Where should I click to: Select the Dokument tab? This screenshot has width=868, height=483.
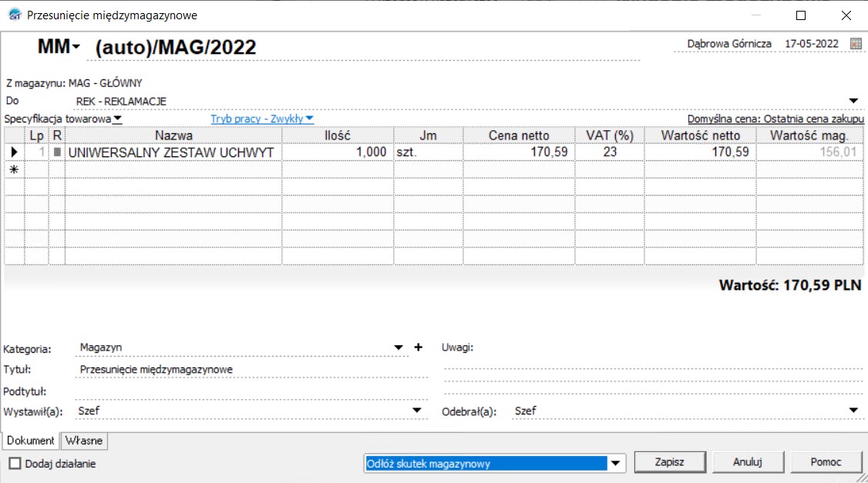click(32, 441)
